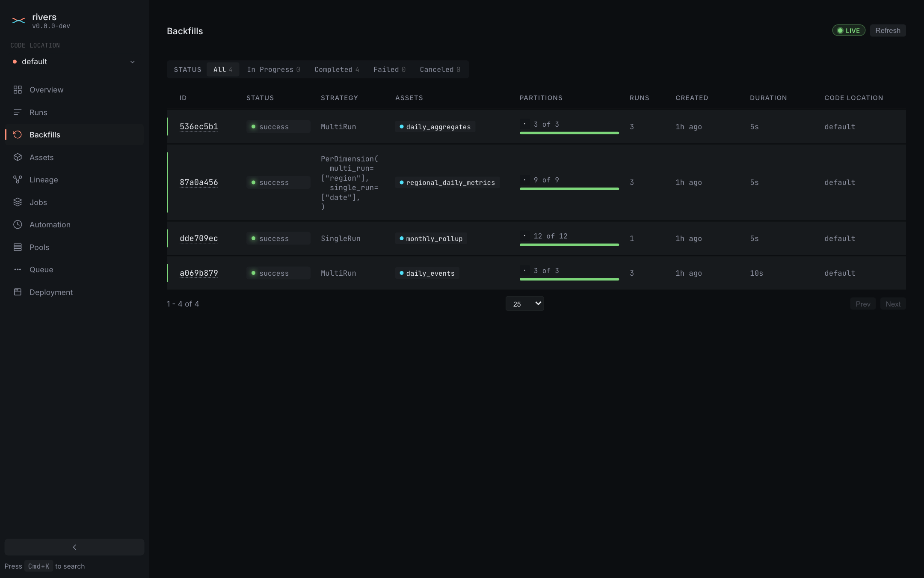Image resolution: width=924 pixels, height=578 pixels.
Task: Click the 12 of 12 partitions progress bar
Action: [569, 245]
